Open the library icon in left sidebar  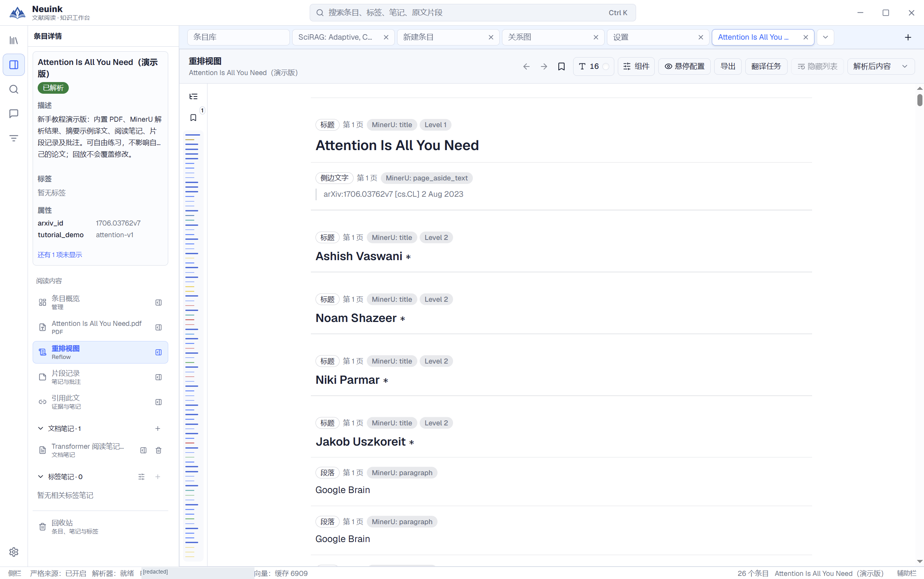click(14, 40)
